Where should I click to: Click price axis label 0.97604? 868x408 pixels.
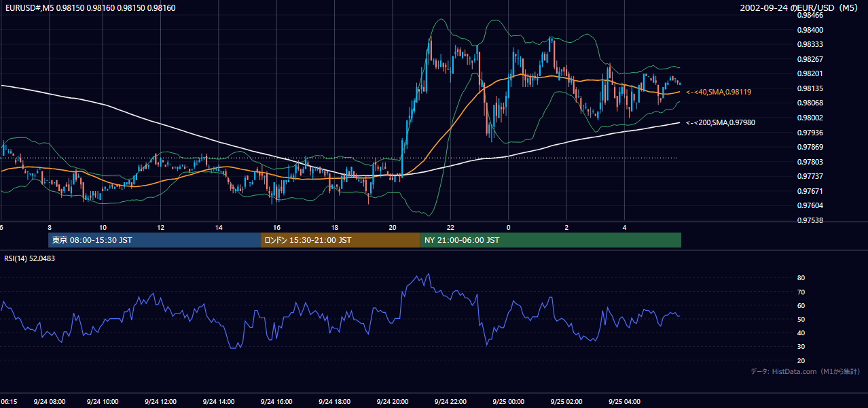(811, 205)
